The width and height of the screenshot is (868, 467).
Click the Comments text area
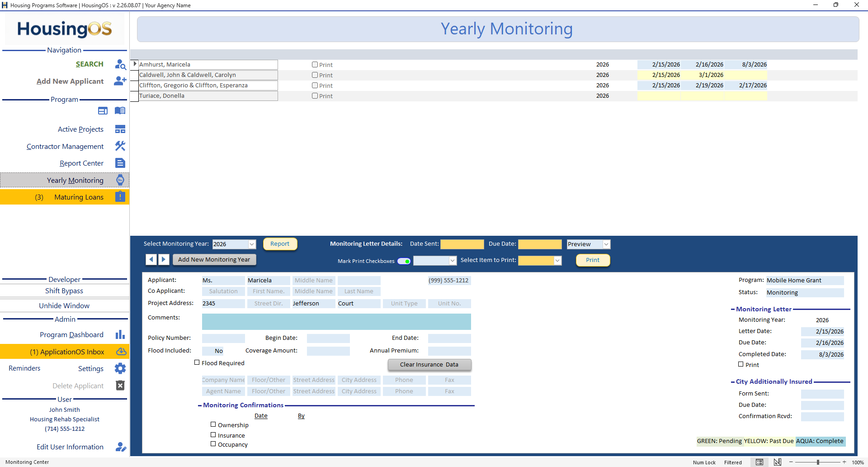pos(336,322)
